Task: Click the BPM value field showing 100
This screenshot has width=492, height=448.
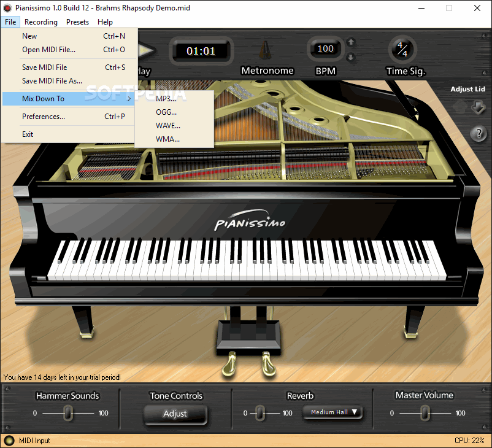Action: (325, 48)
